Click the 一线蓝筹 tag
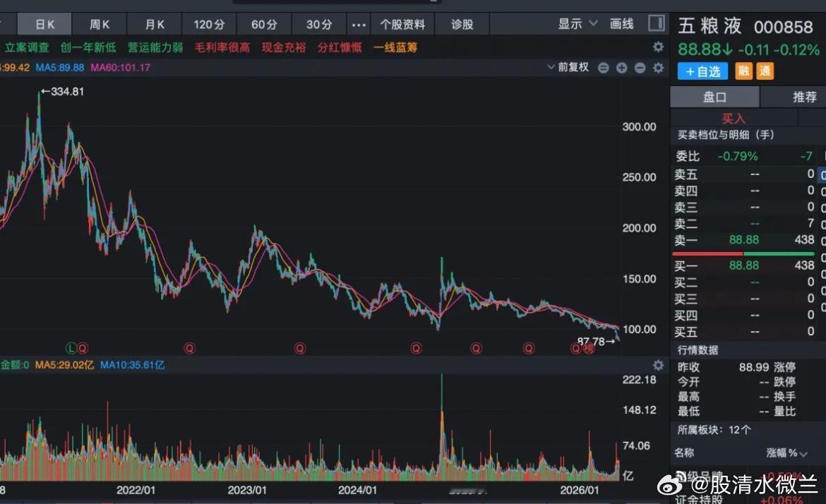 [x=395, y=47]
